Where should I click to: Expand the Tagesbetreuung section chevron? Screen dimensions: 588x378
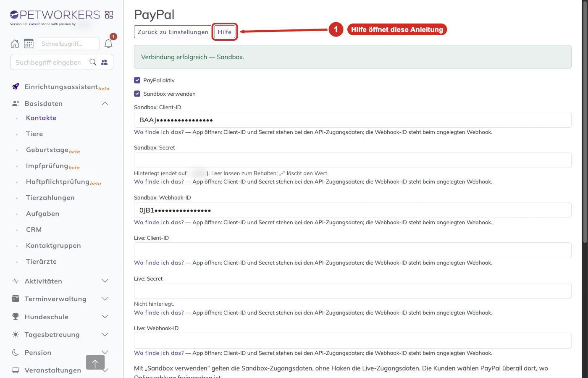tap(105, 334)
